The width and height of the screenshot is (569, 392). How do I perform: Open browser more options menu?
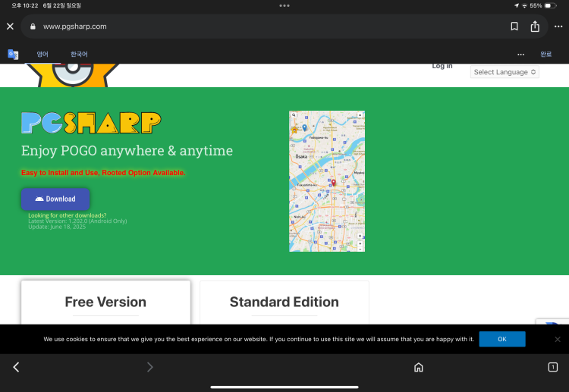click(x=558, y=27)
